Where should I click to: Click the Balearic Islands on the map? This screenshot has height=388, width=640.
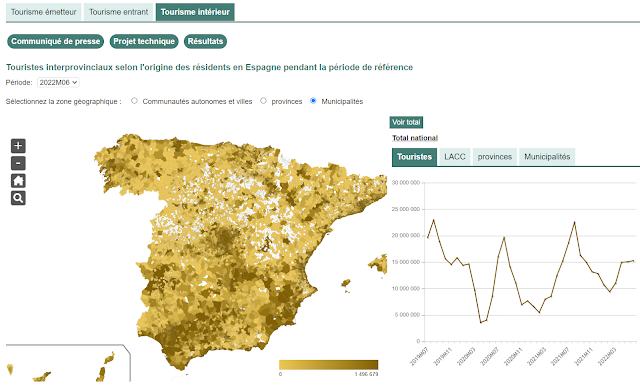[x=378, y=264]
